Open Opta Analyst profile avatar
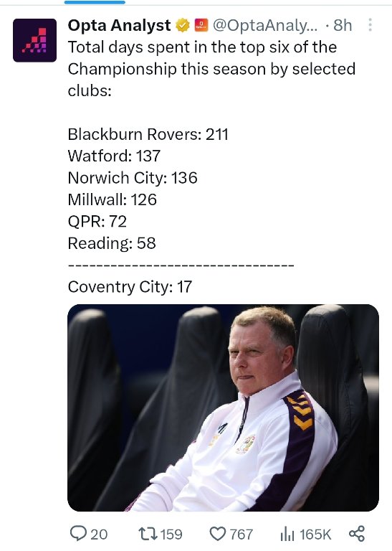This screenshot has height=551, width=392. click(34, 40)
